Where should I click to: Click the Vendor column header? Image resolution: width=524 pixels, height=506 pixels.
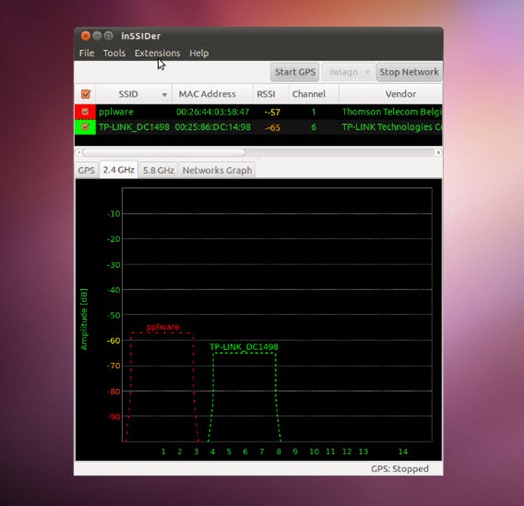391,94
